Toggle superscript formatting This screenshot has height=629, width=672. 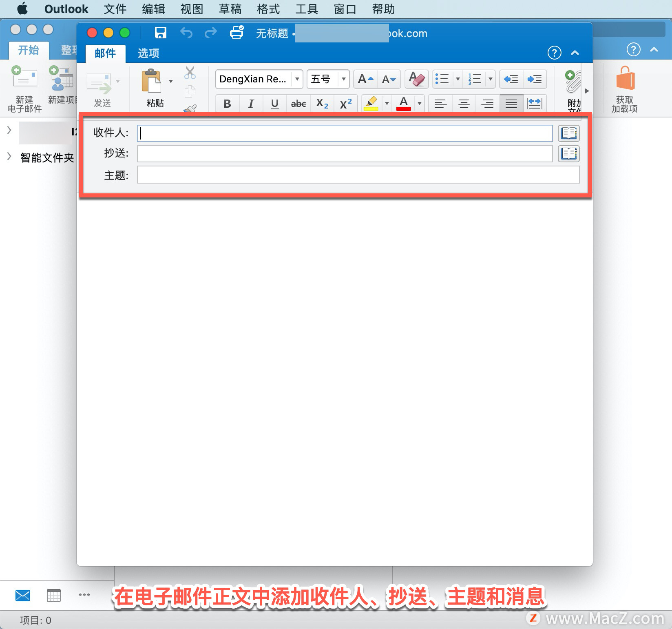coord(346,104)
